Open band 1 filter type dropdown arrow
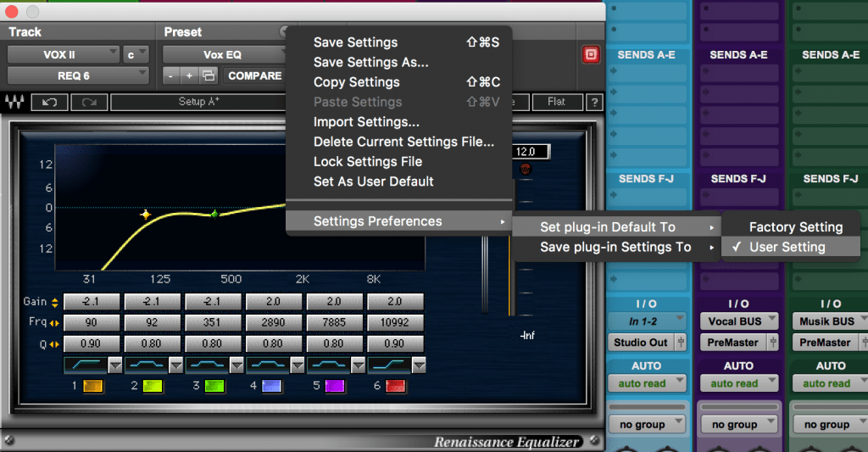This screenshot has width=868, height=452. click(115, 366)
